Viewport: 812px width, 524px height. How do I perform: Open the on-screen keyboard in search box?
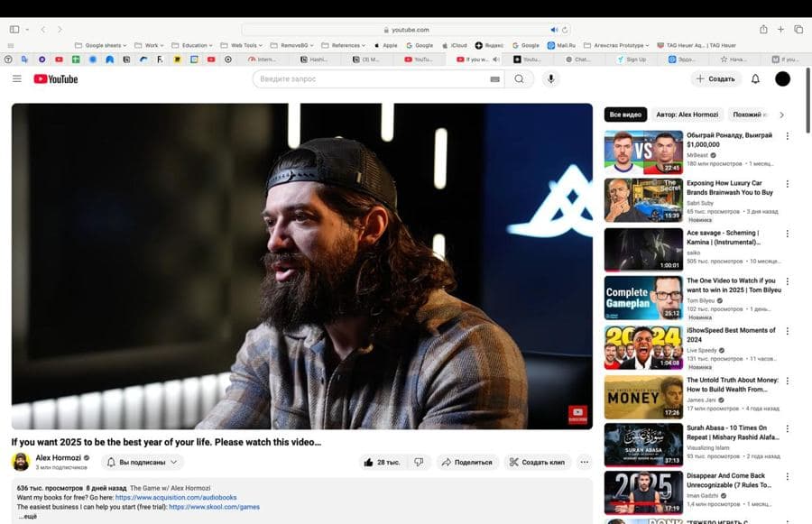point(494,79)
